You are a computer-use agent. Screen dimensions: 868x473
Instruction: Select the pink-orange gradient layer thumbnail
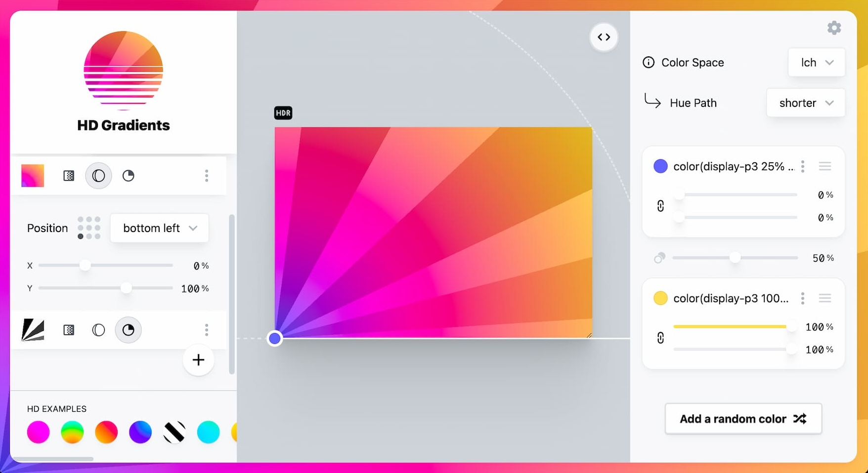[33, 176]
